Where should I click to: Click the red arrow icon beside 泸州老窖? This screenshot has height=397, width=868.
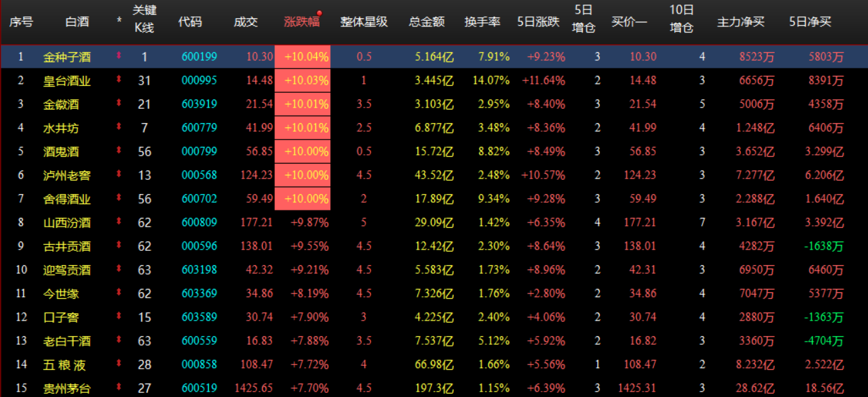coord(118,174)
